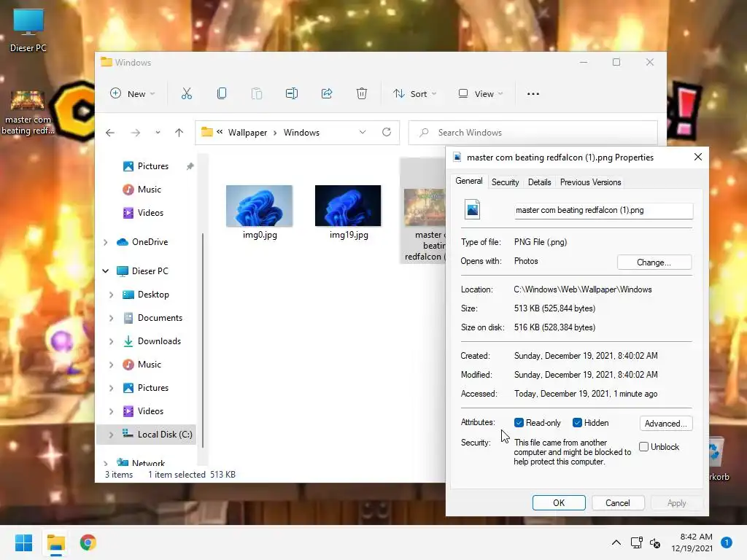747x560 pixels.
Task: Open the View dropdown
Action: (x=480, y=94)
